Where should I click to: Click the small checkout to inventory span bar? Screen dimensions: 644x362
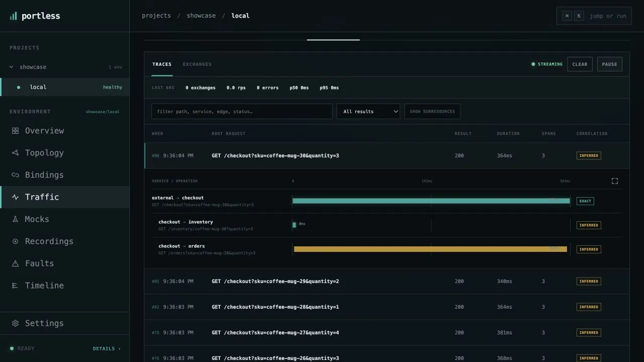pyautogui.click(x=294, y=225)
